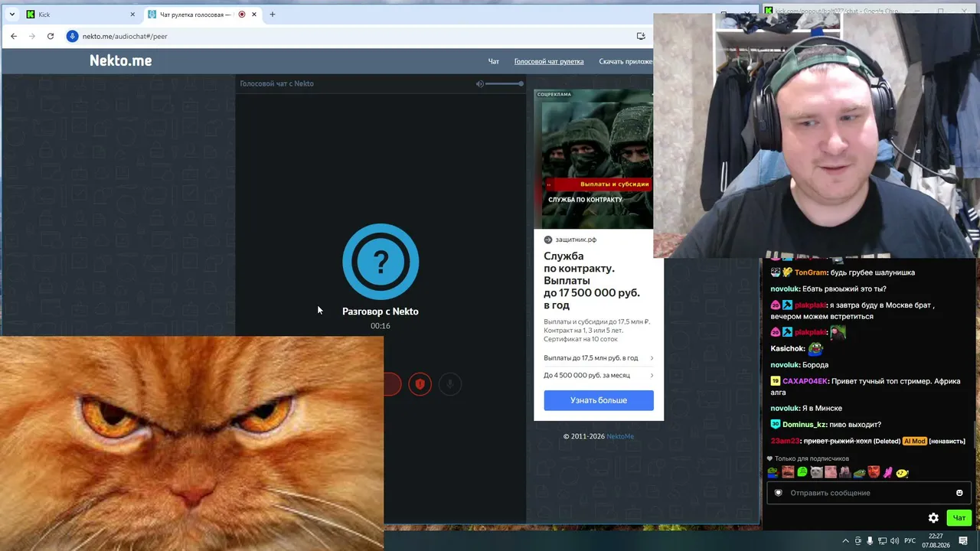The height and width of the screenshot is (551, 980).
Task: Click the microphone icon in system tray
Action: pyautogui.click(x=870, y=541)
